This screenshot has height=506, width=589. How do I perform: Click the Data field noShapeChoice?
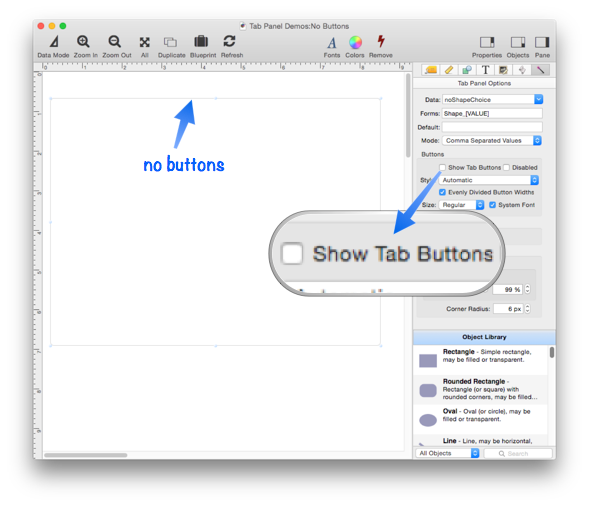pos(488,99)
